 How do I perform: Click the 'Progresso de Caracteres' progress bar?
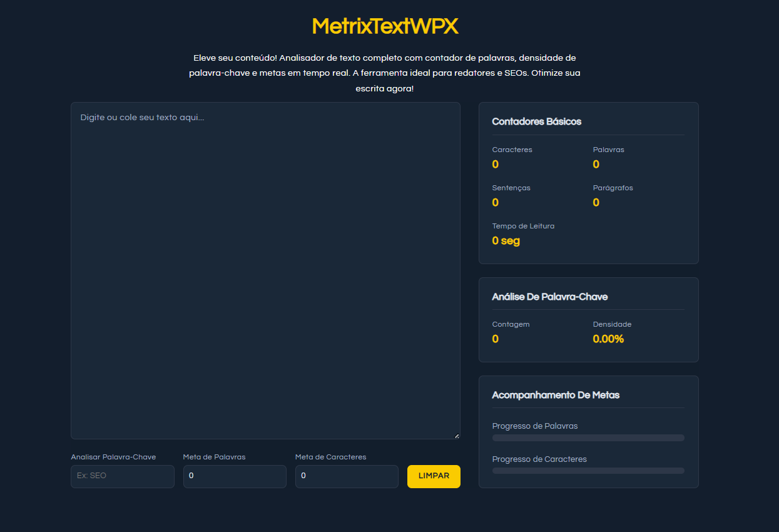(x=588, y=471)
